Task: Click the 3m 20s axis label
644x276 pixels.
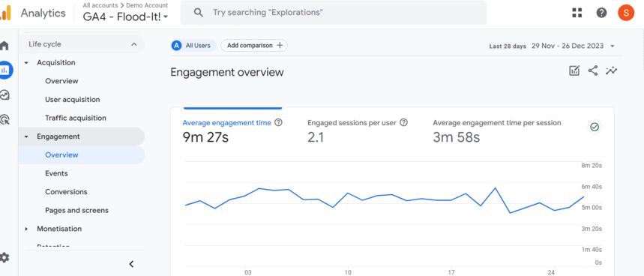Action: (592, 228)
